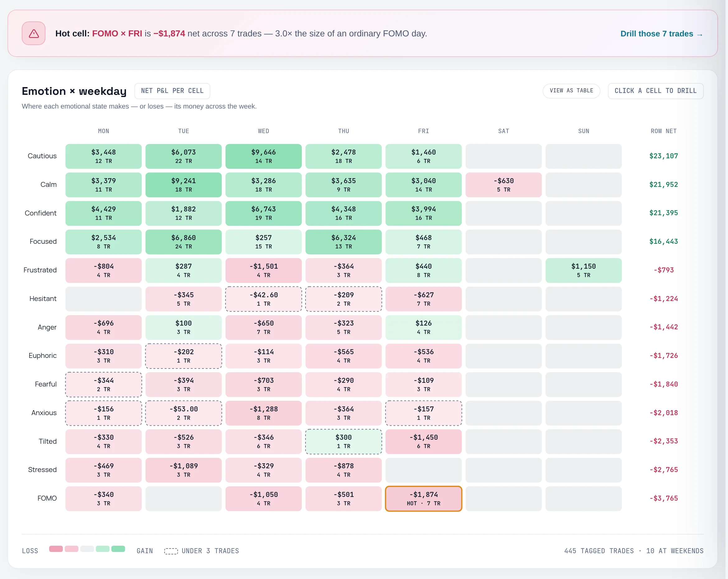Click the 'Click a cell to drill' pill
The width and height of the screenshot is (728, 579).
pos(656,91)
